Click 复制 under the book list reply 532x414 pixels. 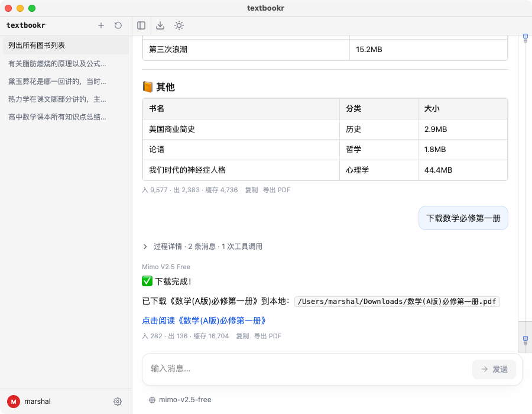pos(251,190)
